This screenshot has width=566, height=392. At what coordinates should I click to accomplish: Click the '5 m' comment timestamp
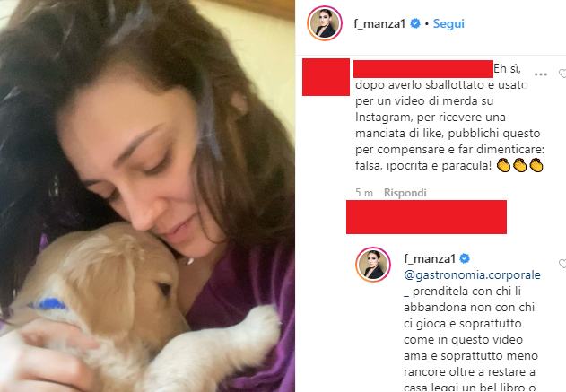[x=364, y=193]
